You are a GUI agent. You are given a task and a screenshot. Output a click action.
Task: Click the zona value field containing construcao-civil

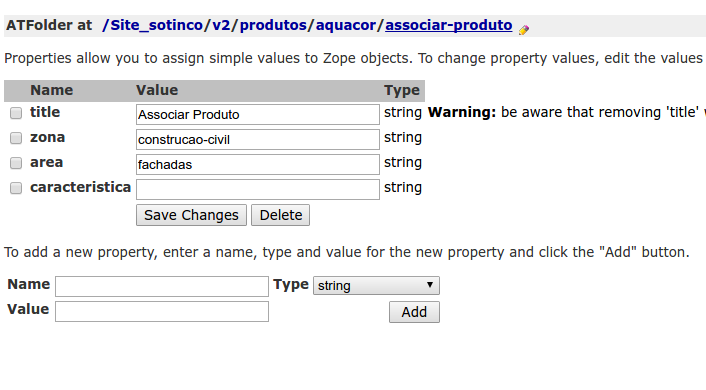coord(258,140)
